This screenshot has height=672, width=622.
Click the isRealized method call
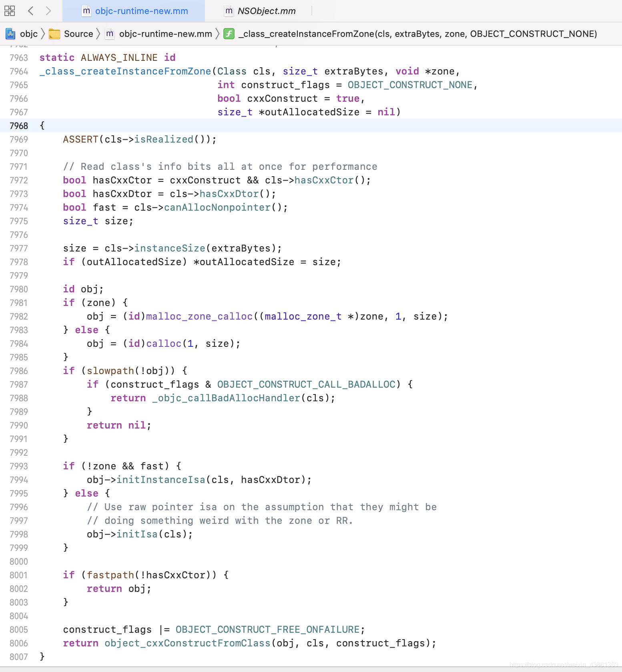(164, 139)
